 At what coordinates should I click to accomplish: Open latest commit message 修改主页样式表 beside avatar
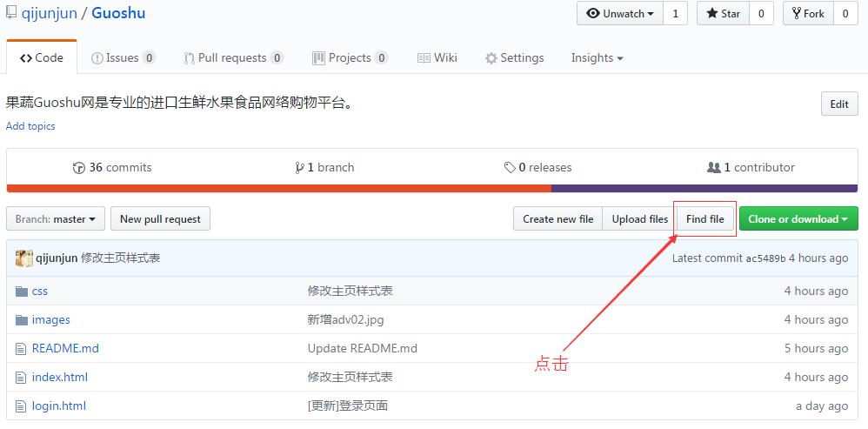pos(121,258)
